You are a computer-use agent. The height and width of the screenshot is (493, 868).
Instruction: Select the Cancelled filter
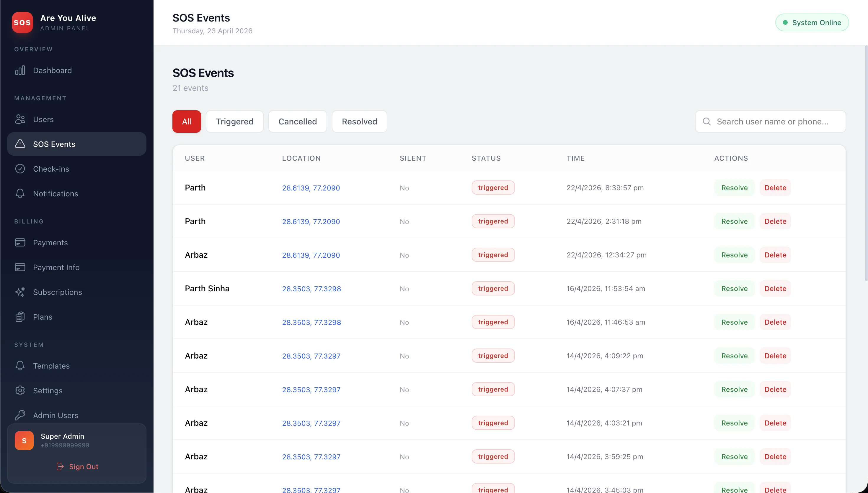click(297, 121)
